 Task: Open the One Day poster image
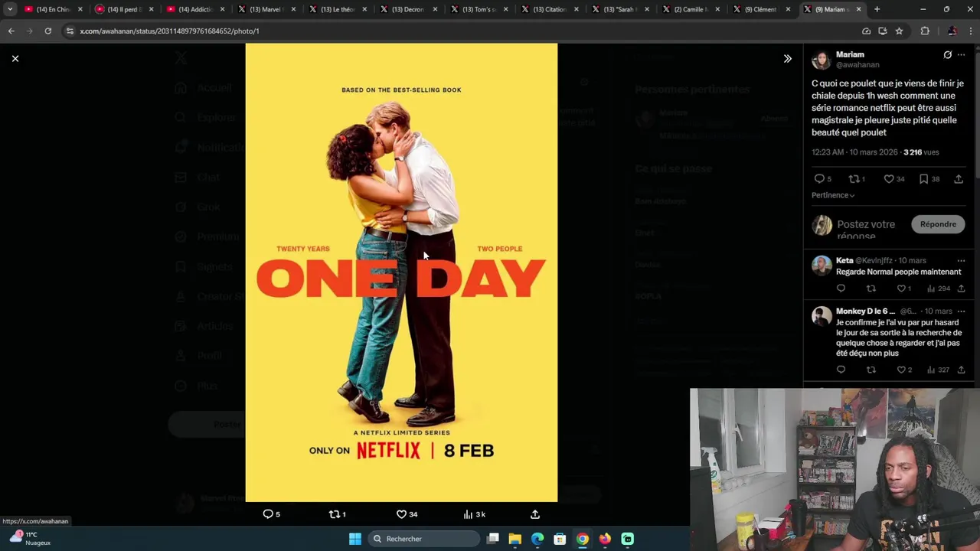[x=401, y=272]
